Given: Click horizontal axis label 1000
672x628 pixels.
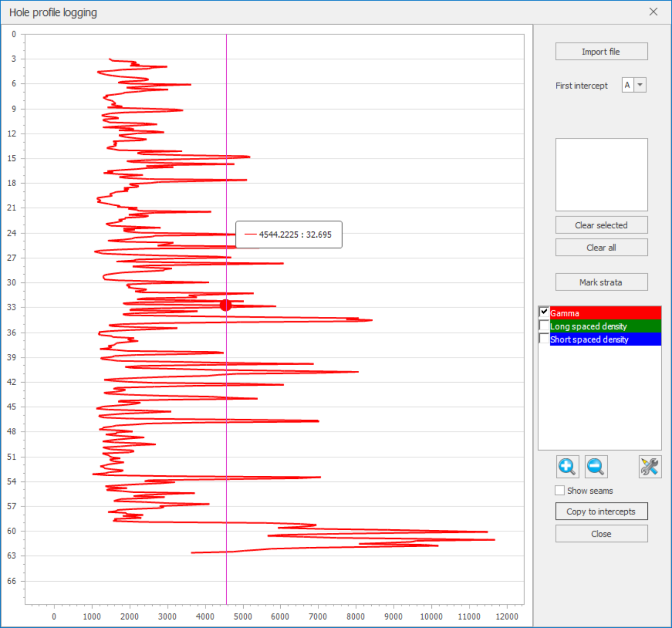Looking at the screenshot, I should (x=92, y=616).
